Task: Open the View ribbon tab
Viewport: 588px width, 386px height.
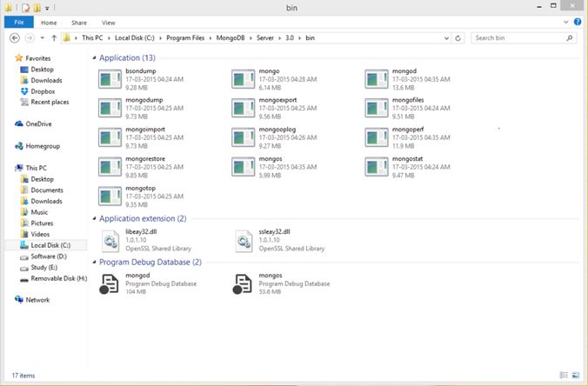Action: [x=109, y=23]
